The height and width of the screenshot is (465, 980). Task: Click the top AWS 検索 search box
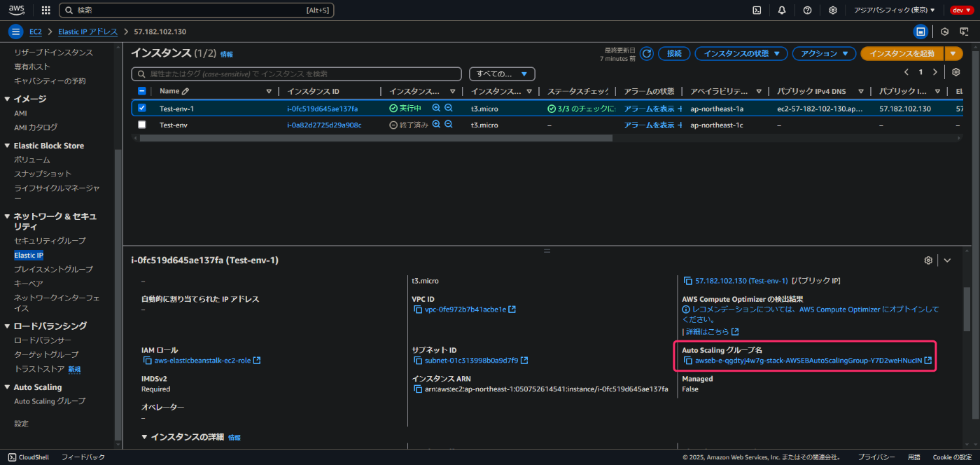pyautogui.click(x=197, y=11)
